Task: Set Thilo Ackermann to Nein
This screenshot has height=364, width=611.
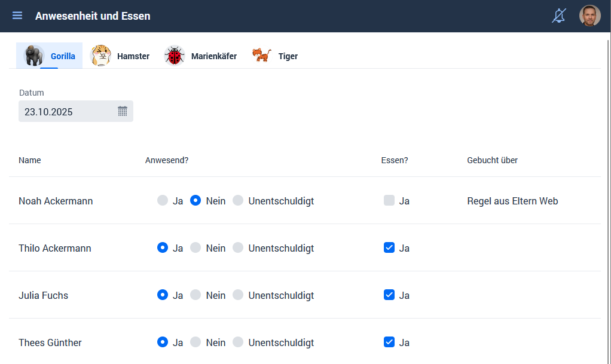Action: pos(195,248)
